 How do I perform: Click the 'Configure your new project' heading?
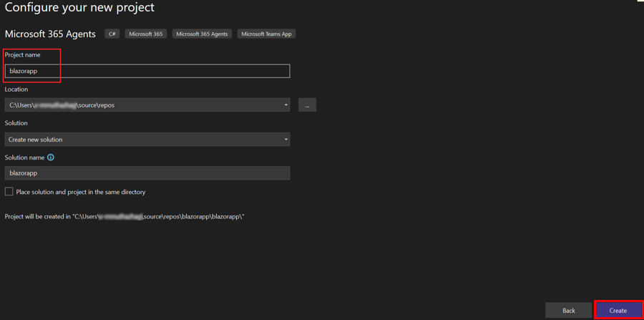(x=79, y=9)
